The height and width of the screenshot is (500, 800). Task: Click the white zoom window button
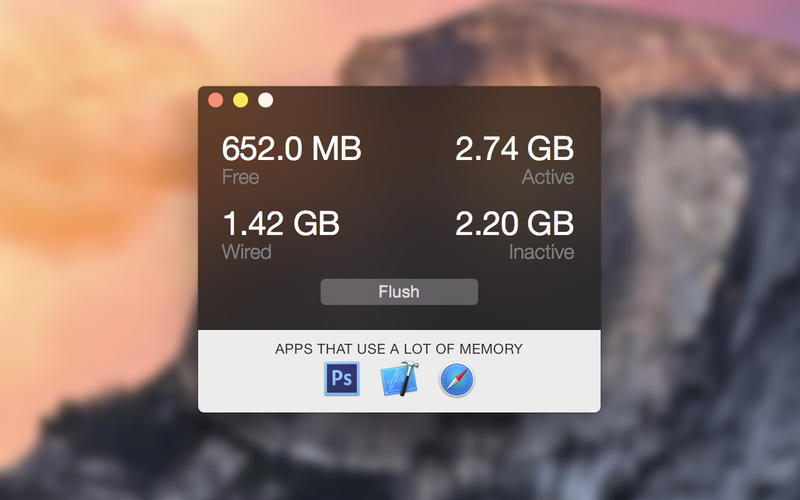pyautogui.click(x=265, y=100)
